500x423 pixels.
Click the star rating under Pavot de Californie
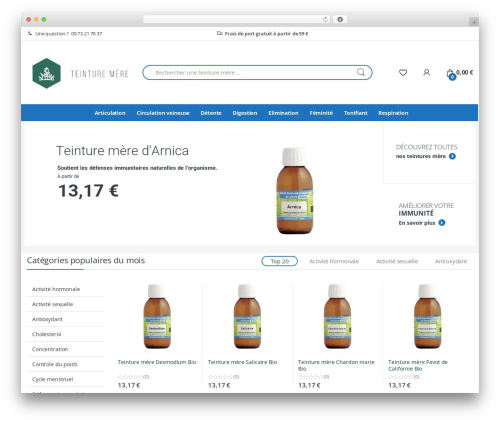pos(401,377)
